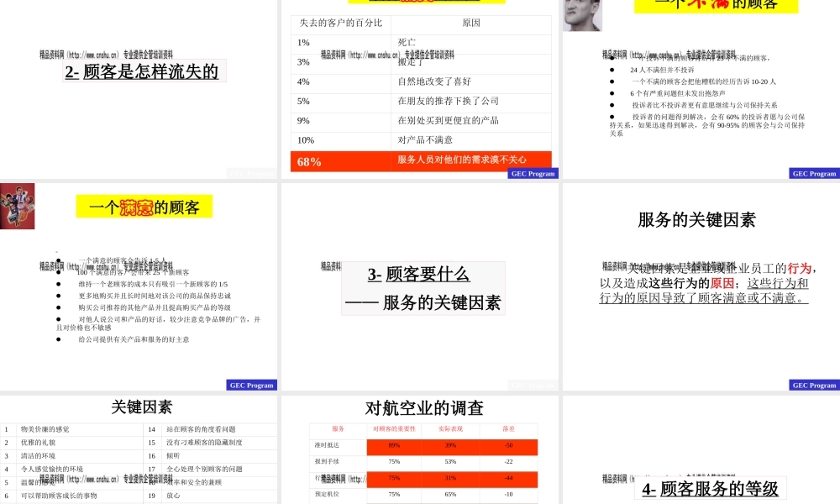Screen dimensions: 840x504
Task: Select the '准时抵达' row label
Action: (327, 445)
